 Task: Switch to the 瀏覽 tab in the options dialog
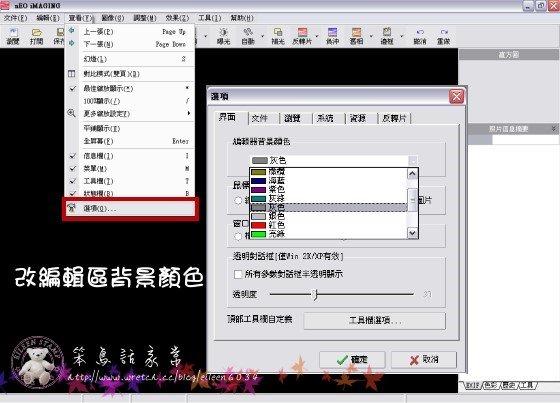click(x=296, y=118)
